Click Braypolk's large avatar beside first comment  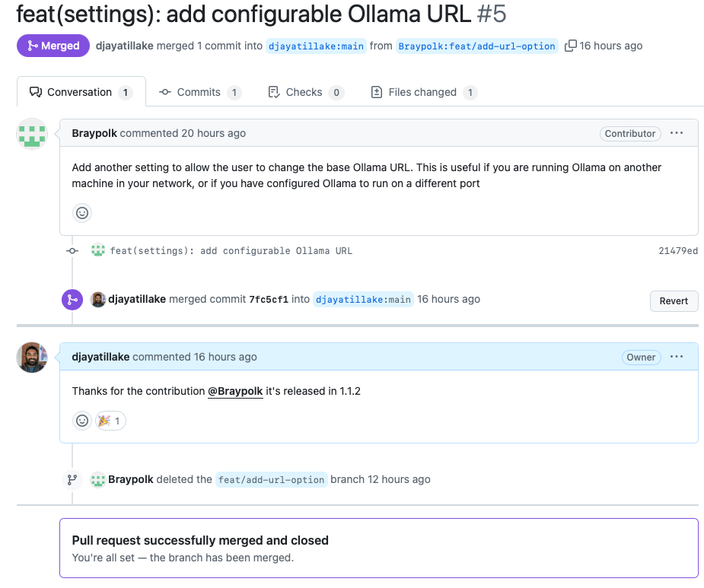[32, 134]
